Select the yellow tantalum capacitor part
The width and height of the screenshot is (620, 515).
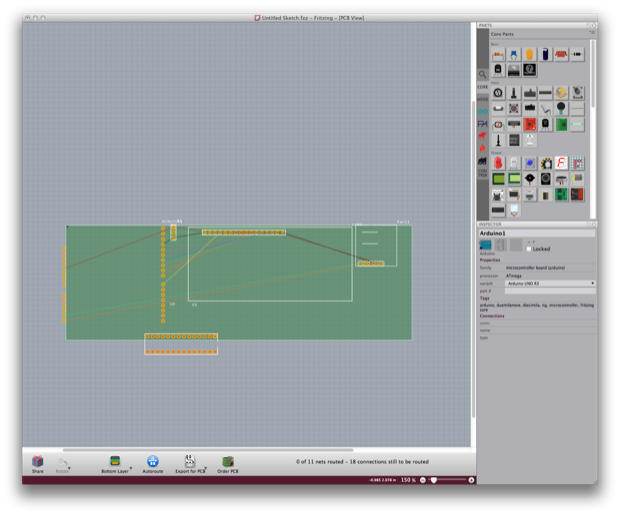click(x=529, y=55)
